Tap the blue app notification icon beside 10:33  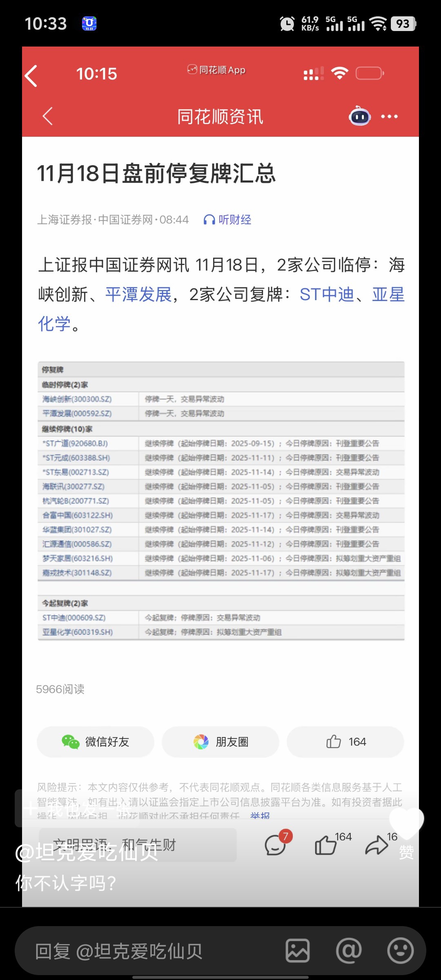(89, 24)
